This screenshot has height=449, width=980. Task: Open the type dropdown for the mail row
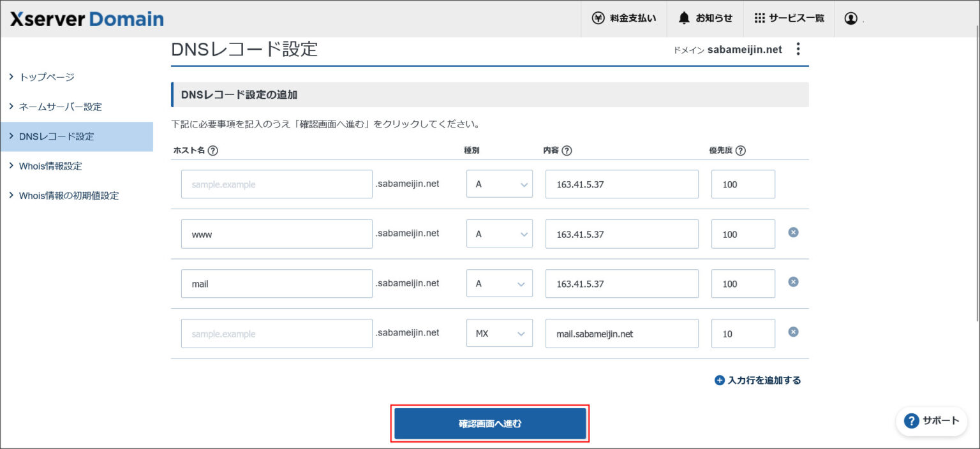tap(499, 283)
